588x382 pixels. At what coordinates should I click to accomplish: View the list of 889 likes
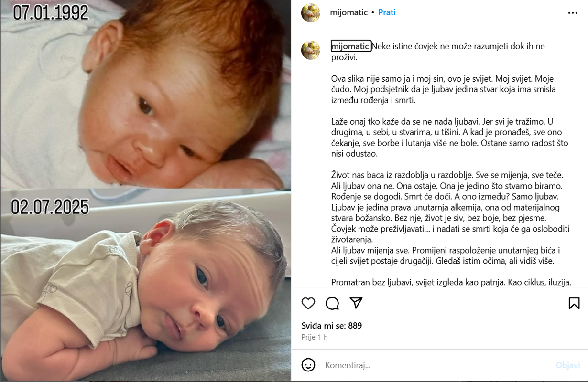point(332,326)
